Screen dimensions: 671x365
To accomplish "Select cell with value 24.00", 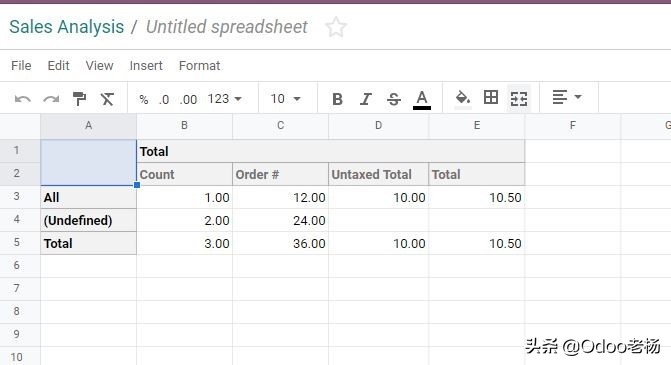I will [280, 220].
